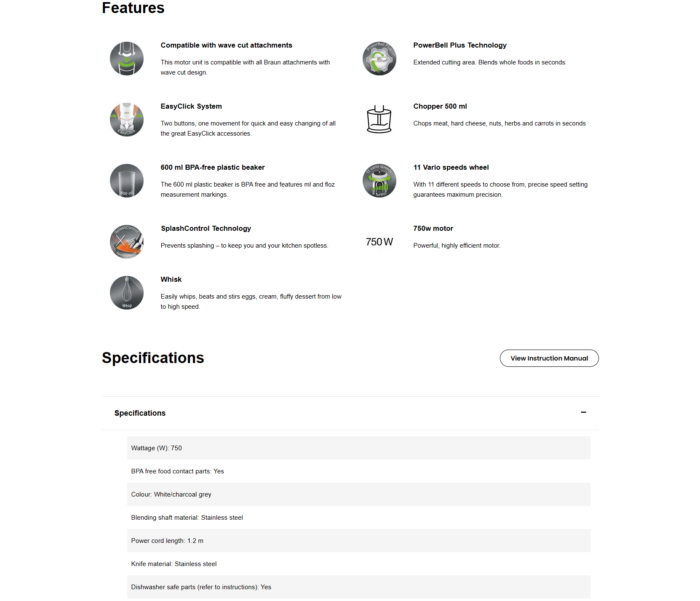This screenshot has height=601, width=700.
Task: Click the Whisk feature icon
Action: (127, 293)
